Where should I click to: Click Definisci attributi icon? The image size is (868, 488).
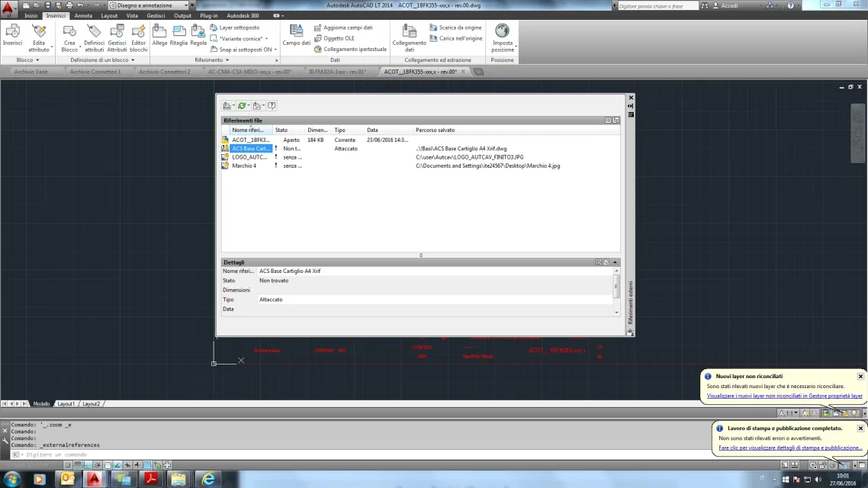click(x=94, y=38)
